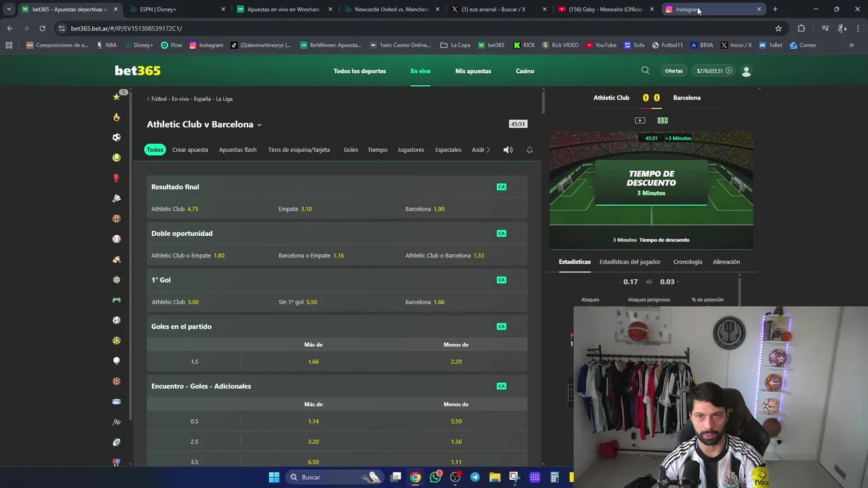The image size is (868, 488).
Task: Select the Tiros de esquina/Tarjeta tab
Action: click(x=298, y=150)
